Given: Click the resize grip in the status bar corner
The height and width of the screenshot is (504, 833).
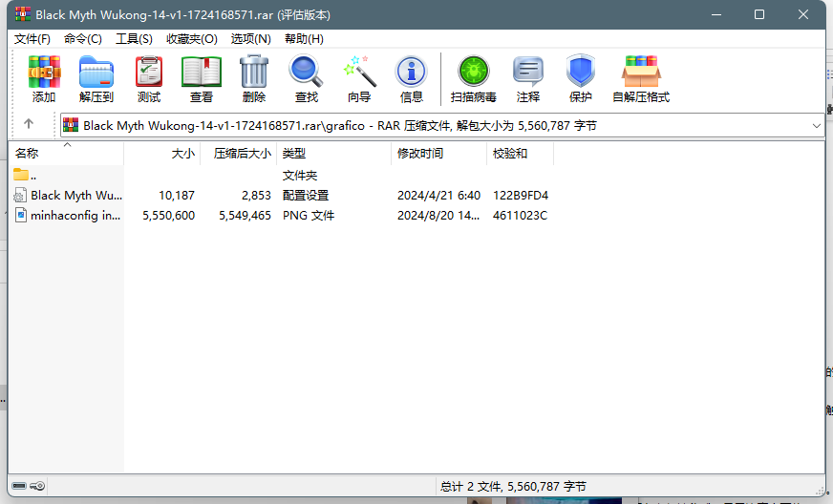Looking at the screenshot, I should (x=820, y=491).
